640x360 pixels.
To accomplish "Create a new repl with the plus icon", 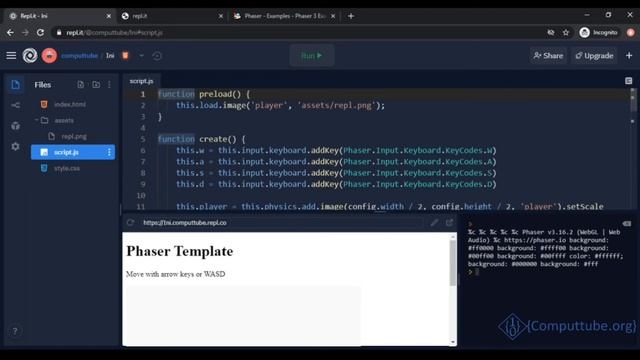I will point(629,56).
